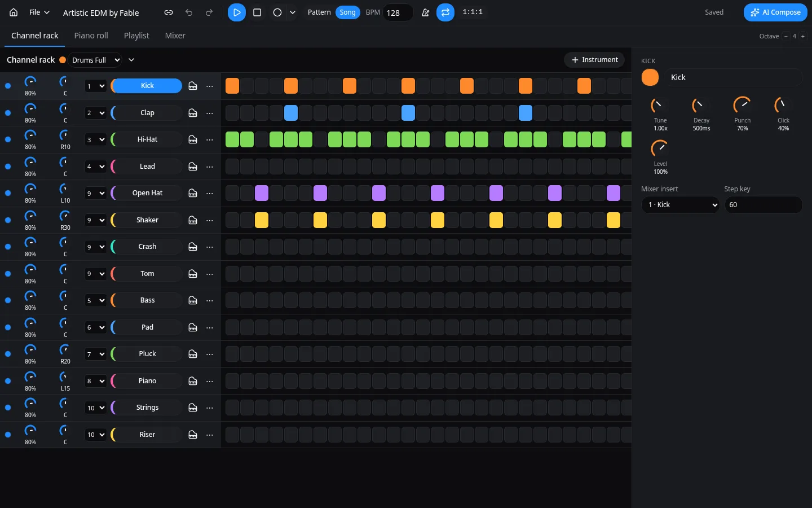Viewport: 812px width, 508px height.
Task: Switch to Pattern playback mode
Action: point(319,12)
